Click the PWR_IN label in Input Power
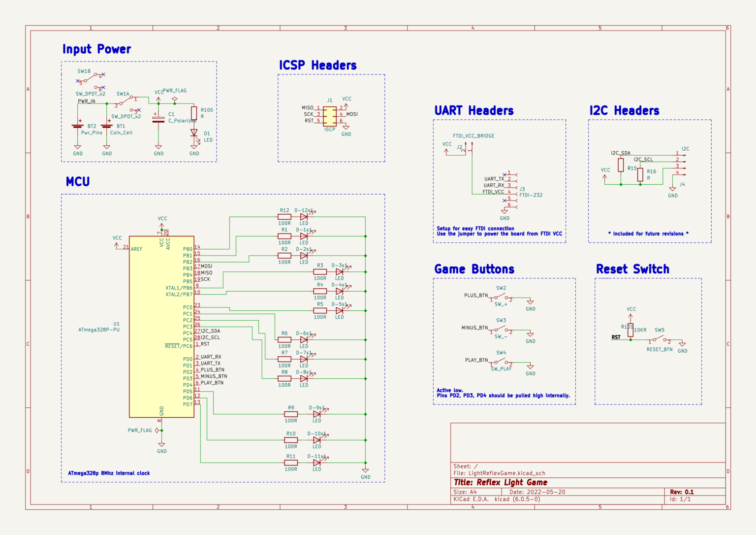The image size is (756, 535). (87, 101)
